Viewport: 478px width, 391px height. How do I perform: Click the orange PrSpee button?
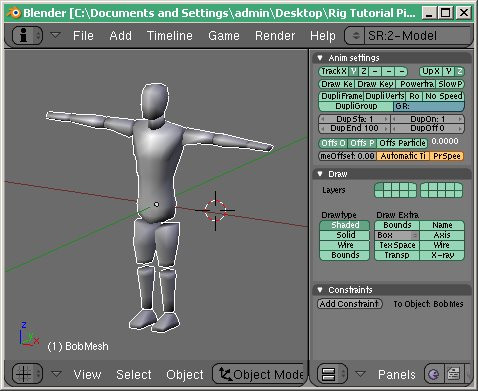tap(447, 156)
